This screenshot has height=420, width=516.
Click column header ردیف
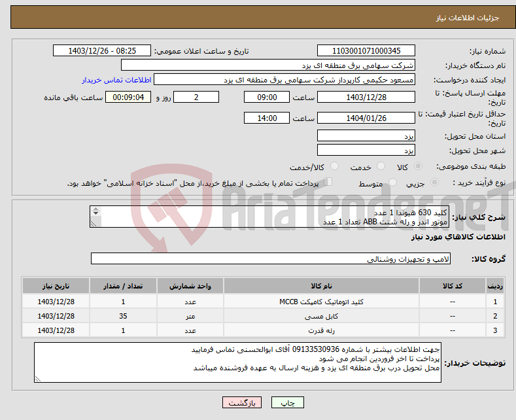(x=495, y=286)
